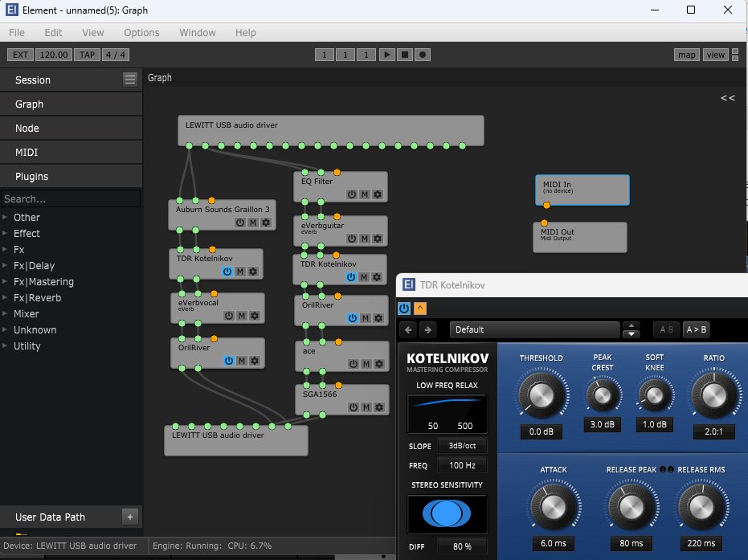Click the 3dB/oct Slope value box
The width and height of the screenshot is (748, 560).
pyautogui.click(x=462, y=446)
